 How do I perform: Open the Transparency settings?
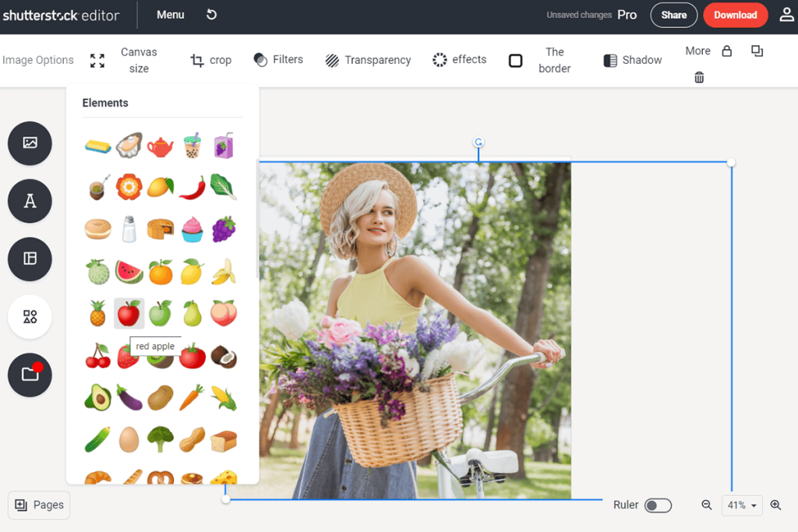[x=368, y=60]
